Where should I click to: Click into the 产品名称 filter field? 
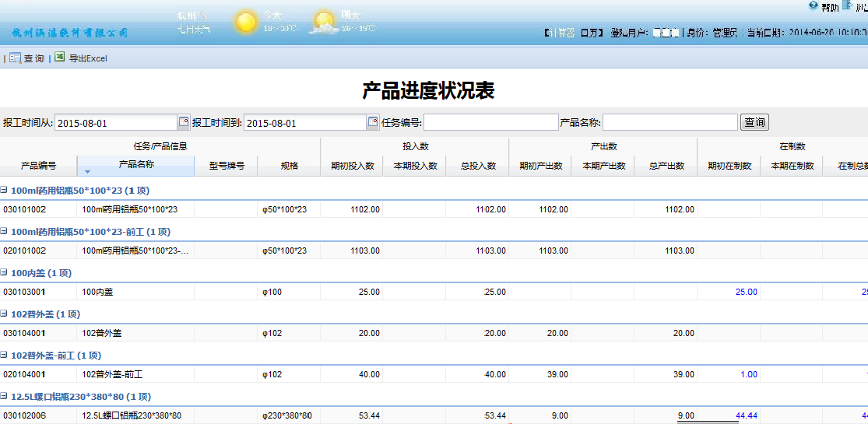[x=669, y=123]
